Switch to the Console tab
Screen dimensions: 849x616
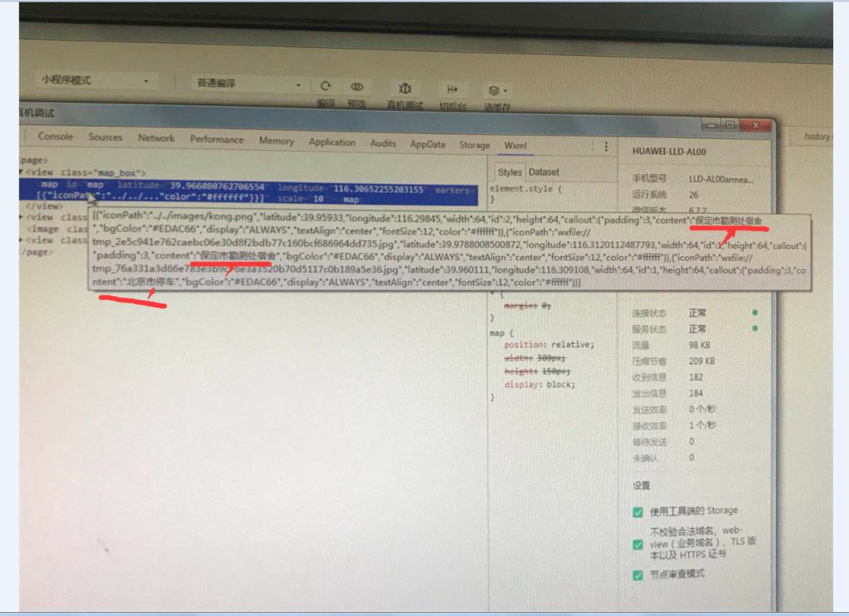(x=55, y=137)
